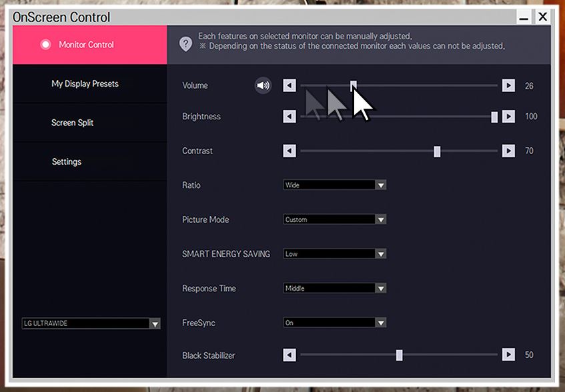Mute the volume using speaker icon
Viewport: 565px width, 392px height.
click(263, 86)
